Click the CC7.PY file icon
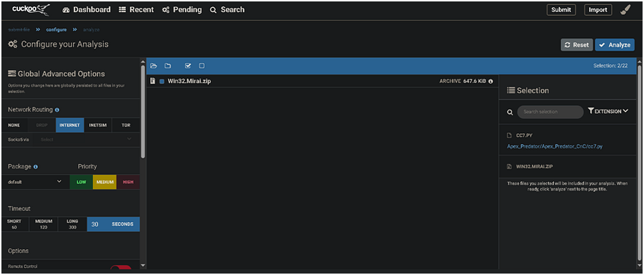Image resolution: width=644 pixels, height=275 pixels. [x=509, y=135]
